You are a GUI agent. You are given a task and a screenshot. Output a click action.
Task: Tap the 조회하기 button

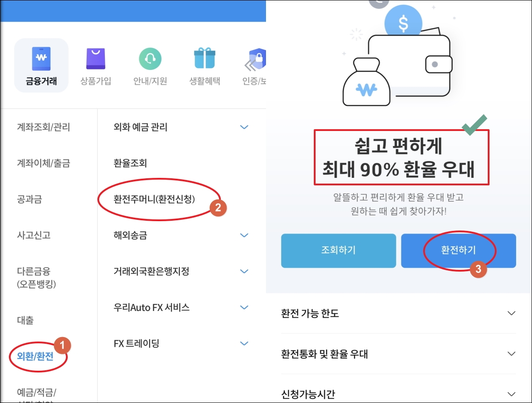click(339, 250)
